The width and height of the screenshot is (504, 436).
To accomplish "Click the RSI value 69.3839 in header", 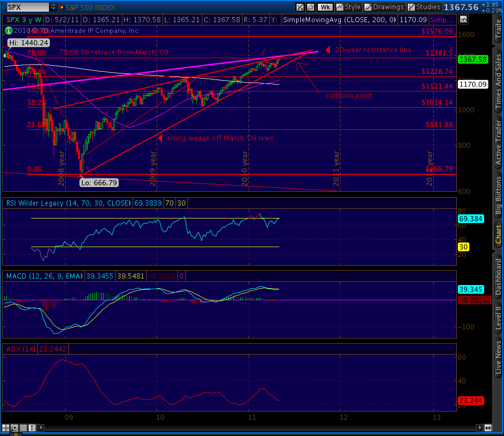I will (x=148, y=203).
